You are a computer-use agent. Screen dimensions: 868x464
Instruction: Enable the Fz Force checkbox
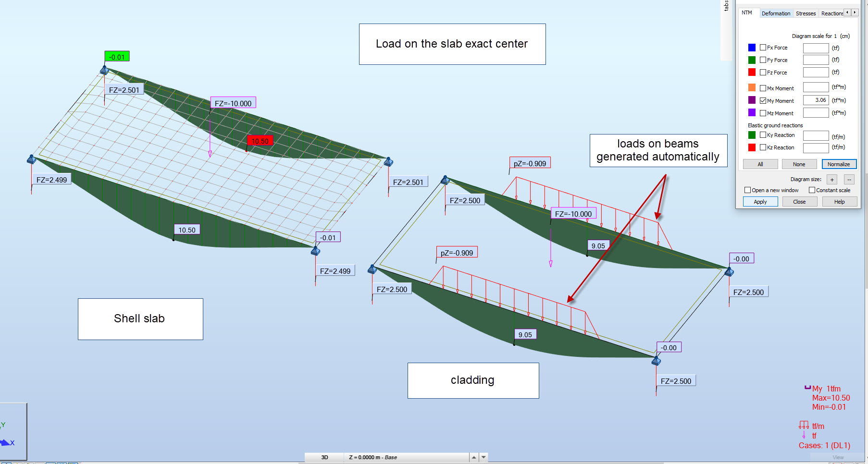pos(762,72)
